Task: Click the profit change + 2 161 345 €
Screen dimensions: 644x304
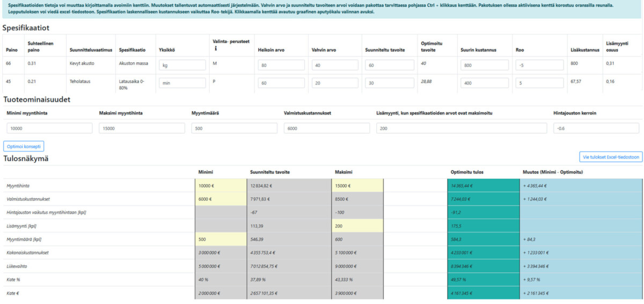Action: (x=537, y=293)
